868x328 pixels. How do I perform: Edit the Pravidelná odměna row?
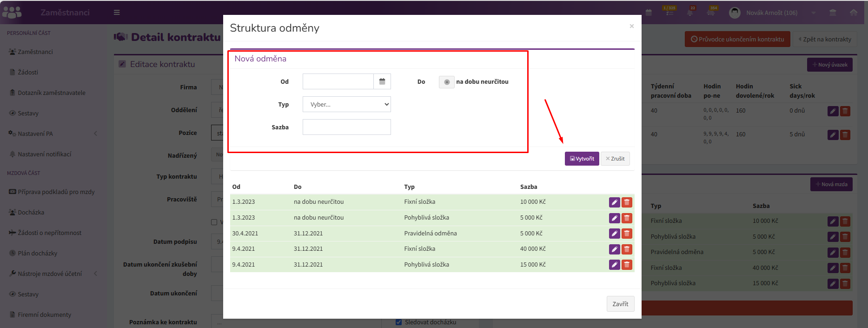(x=615, y=234)
